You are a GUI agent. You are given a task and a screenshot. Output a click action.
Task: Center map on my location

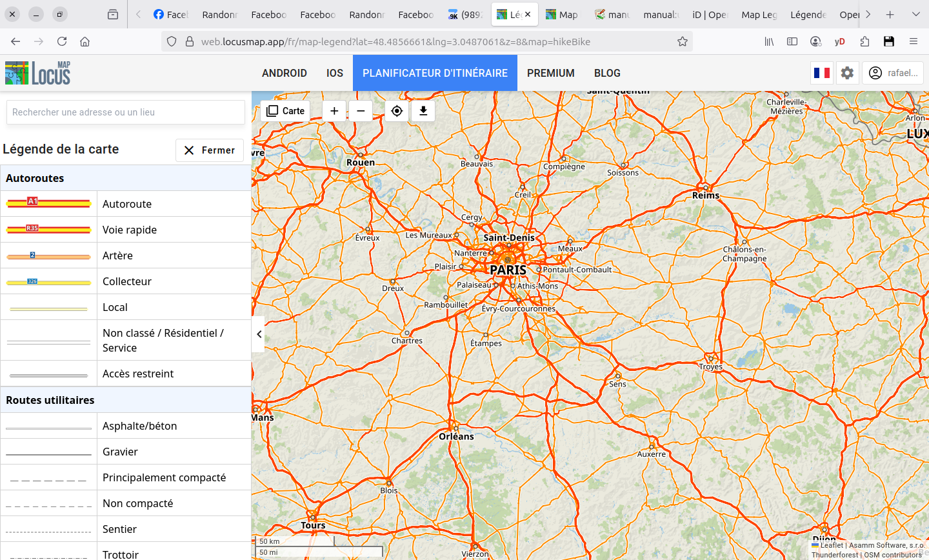[x=397, y=111]
